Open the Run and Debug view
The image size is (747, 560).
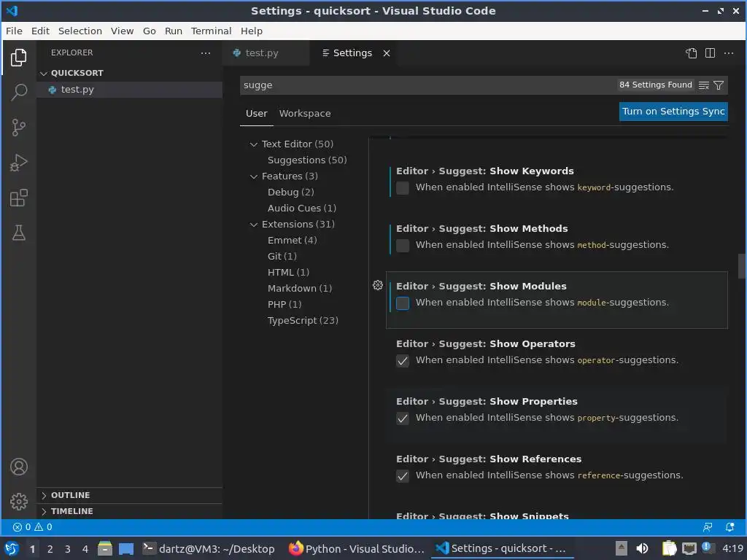pyautogui.click(x=18, y=163)
